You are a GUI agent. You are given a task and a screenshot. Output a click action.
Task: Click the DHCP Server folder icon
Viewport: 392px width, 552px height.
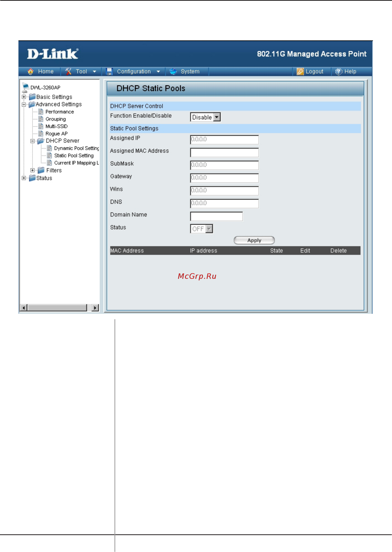point(41,141)
